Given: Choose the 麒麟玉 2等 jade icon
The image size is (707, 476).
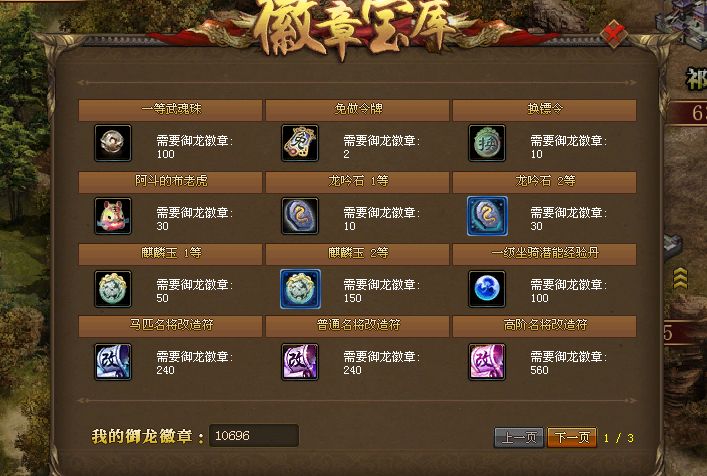Looking at the screenshot, I should tap(300, 289).
